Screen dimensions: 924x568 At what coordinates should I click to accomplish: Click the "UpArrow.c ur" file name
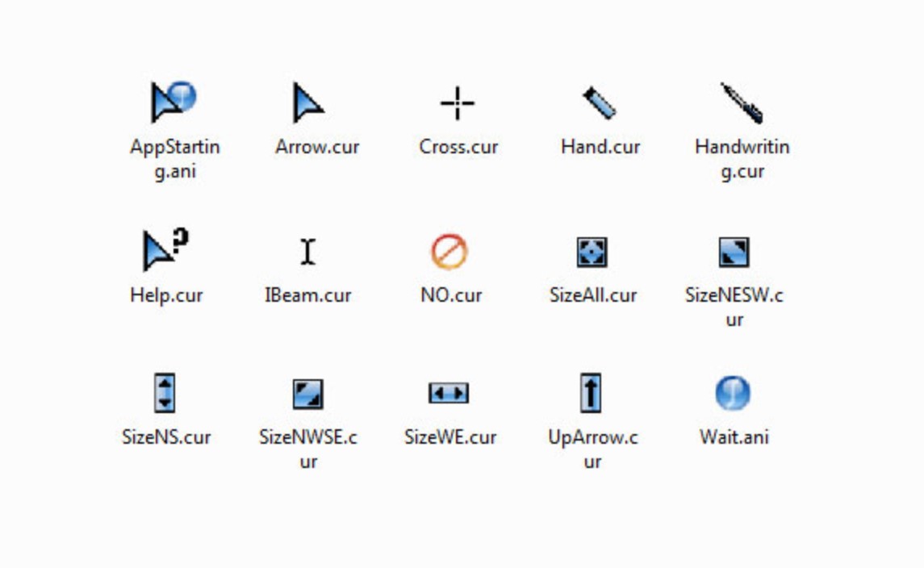593,449
